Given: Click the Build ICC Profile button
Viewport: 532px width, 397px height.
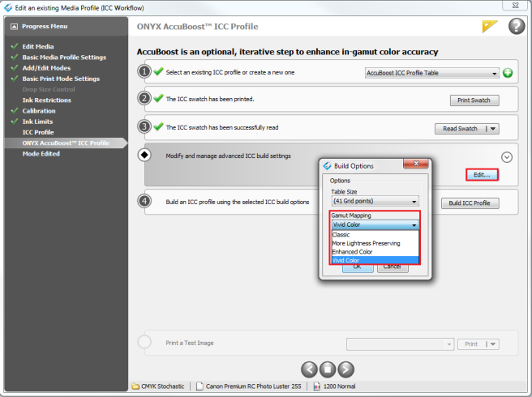Looking at the screenshot, I should 470,203.
